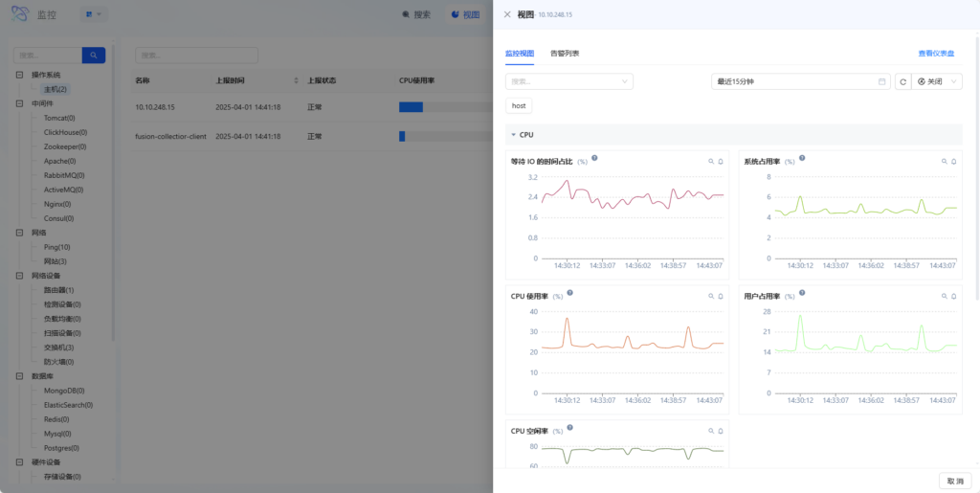Select RabbitMQ(0) in the tree
Viewport: 980px width, 493px height.
pos(64,175)
